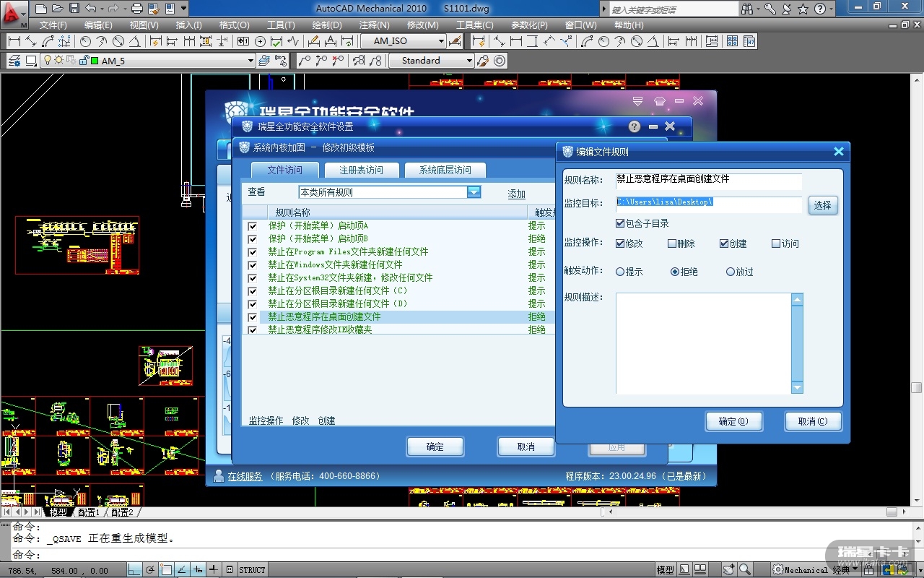Open the AutoCAD application menu logo button
Viewport: 924px width, 578px height.
pyautogui.click(x=14, y=13)
